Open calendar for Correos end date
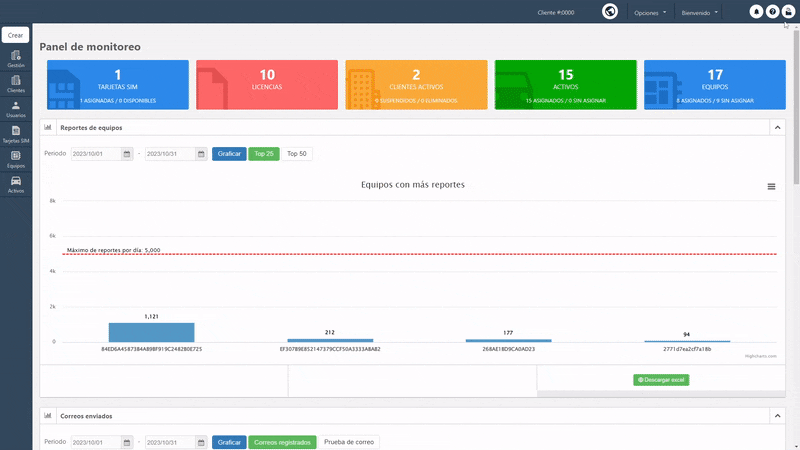Image resolution: width=800 pixels, height=450 pixels. point(201,442)
